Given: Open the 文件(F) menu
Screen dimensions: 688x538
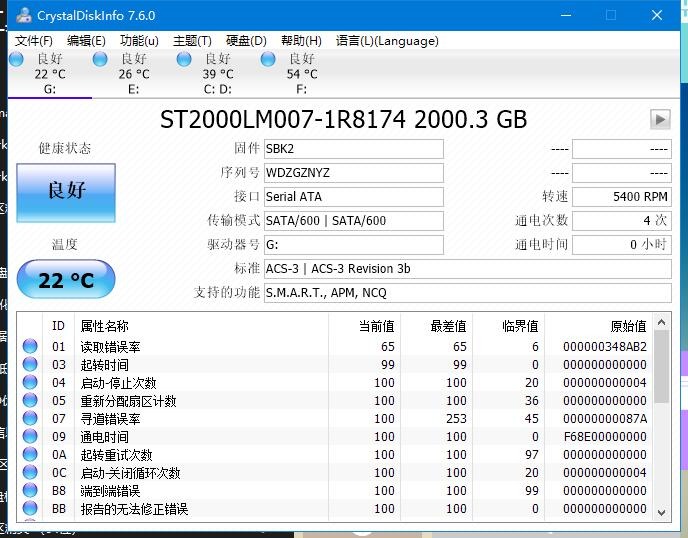Looking at the screenshot, I should [x=34, y=41].
